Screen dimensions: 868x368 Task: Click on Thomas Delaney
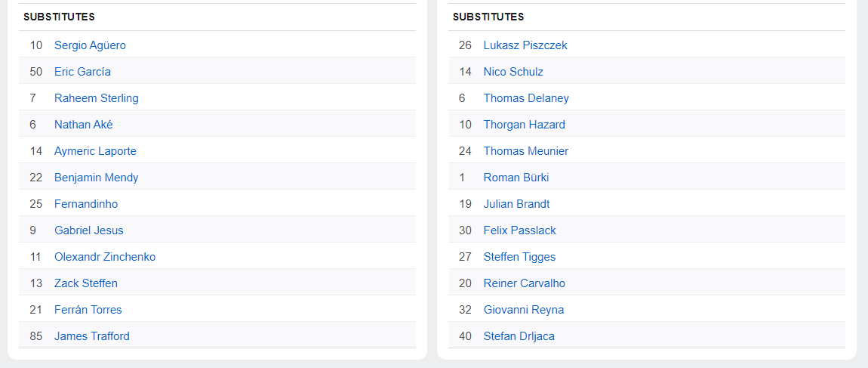(x=526, y=98)
